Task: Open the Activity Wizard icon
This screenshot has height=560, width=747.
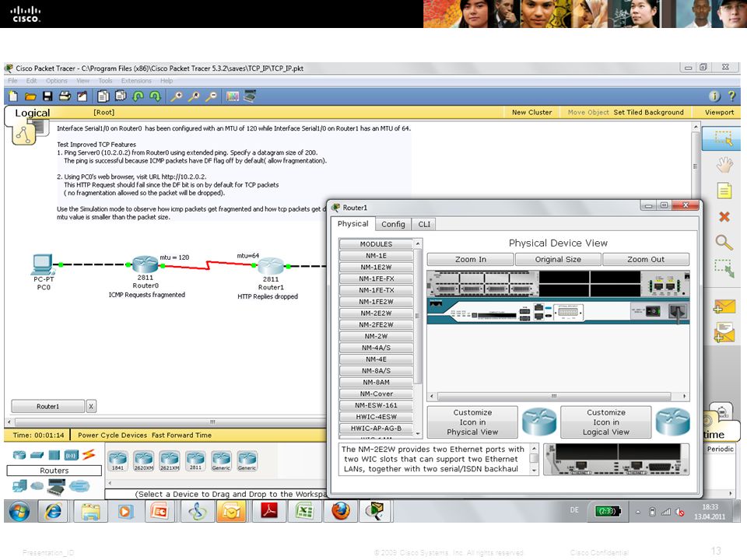Action: click(82, 96)
